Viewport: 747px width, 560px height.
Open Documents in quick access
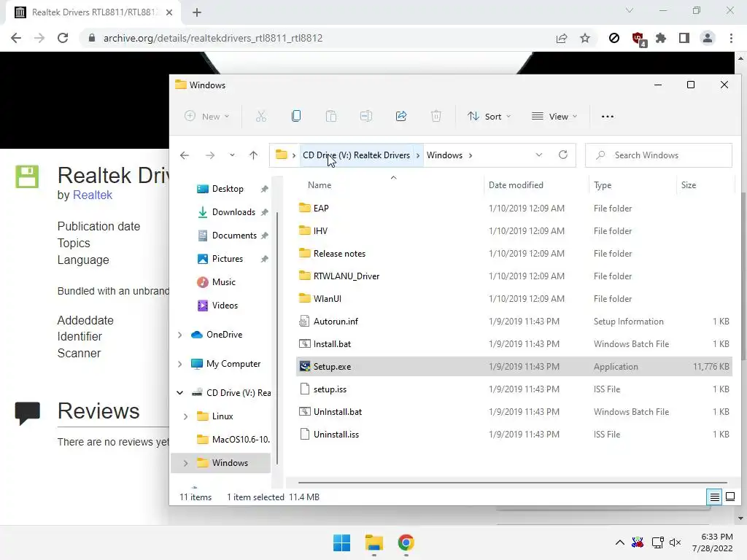234,236
